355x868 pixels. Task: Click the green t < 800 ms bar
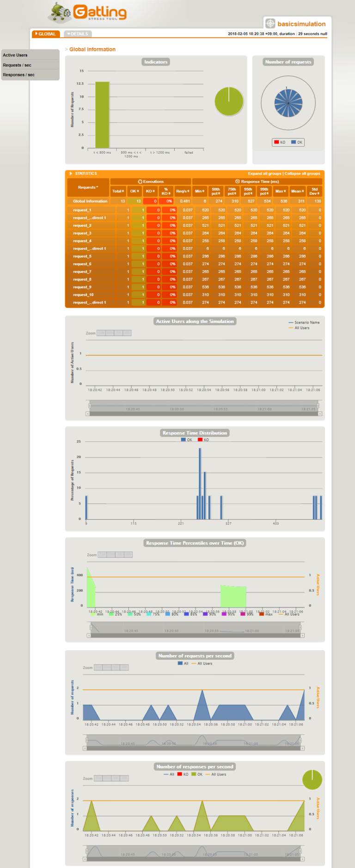point(102,115)
